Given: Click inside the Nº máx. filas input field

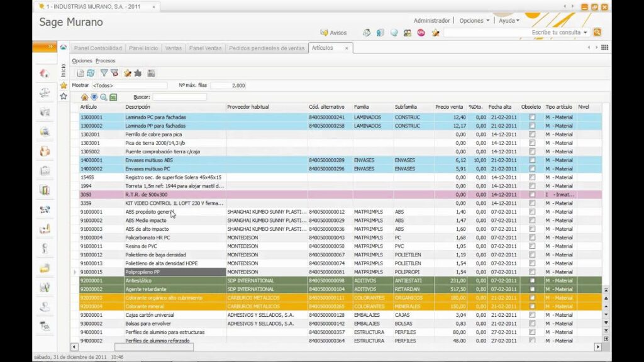Looking at the screenshot, I should click(230, 85).
